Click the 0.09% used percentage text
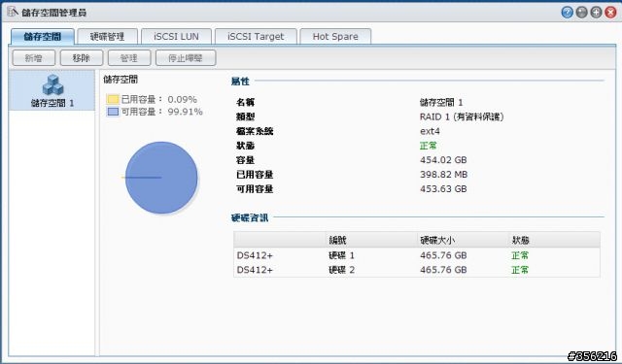This screenshot has width=622, height=364. coord(183,99)
